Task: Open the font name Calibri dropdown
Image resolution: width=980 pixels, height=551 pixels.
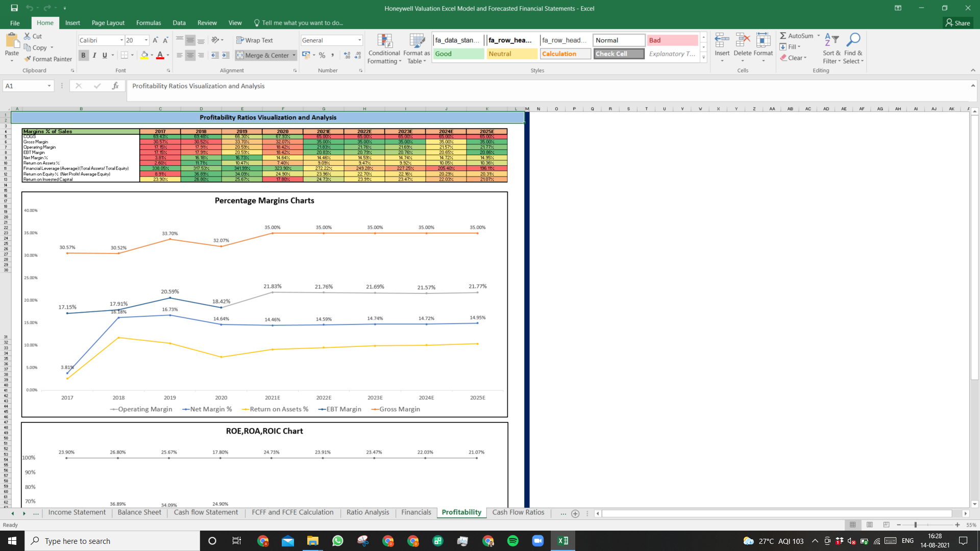Action: [121, 40]
